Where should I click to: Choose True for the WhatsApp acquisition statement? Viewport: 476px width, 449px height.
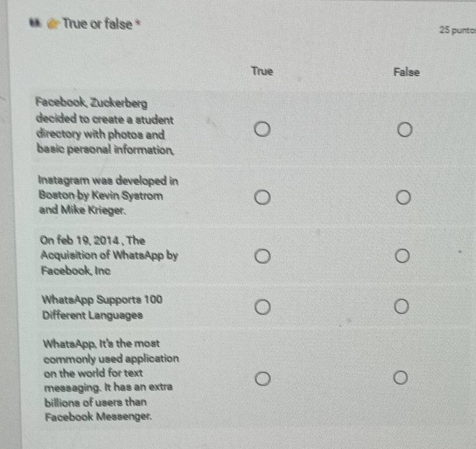pos(262,256)
